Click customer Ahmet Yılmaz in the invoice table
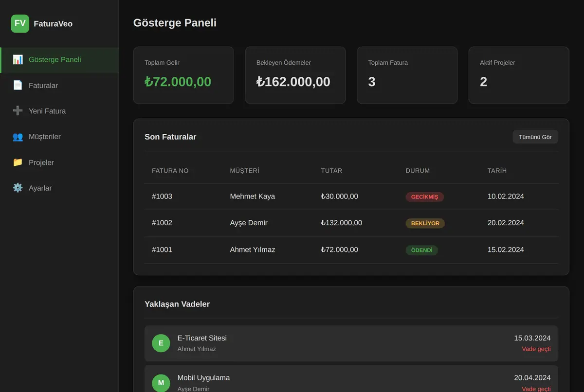 [x=253, y=250]
